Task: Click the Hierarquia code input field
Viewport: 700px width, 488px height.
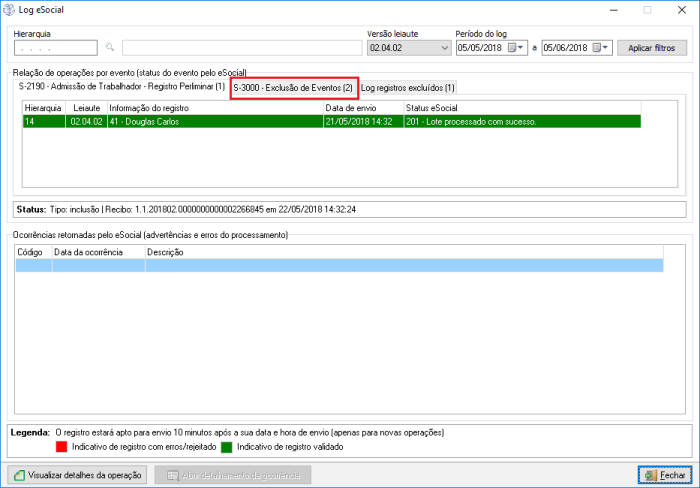Action: (55, 47)
